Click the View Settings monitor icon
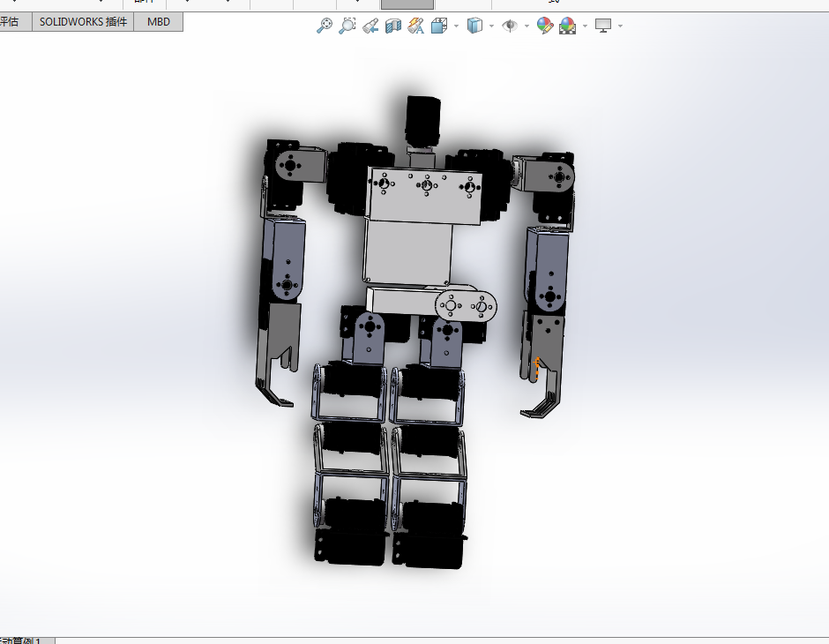This screenshot has height=644, width=829. 603,26
